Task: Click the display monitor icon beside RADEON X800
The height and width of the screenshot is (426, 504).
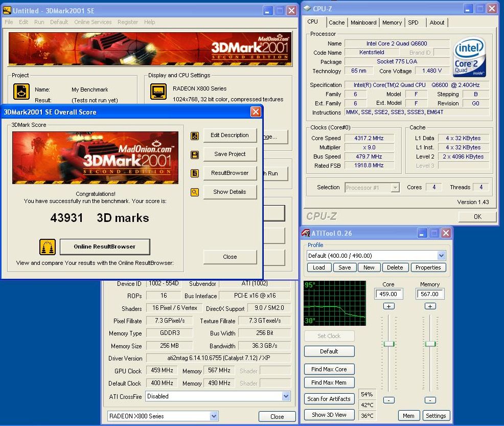Action: (158, 92)
